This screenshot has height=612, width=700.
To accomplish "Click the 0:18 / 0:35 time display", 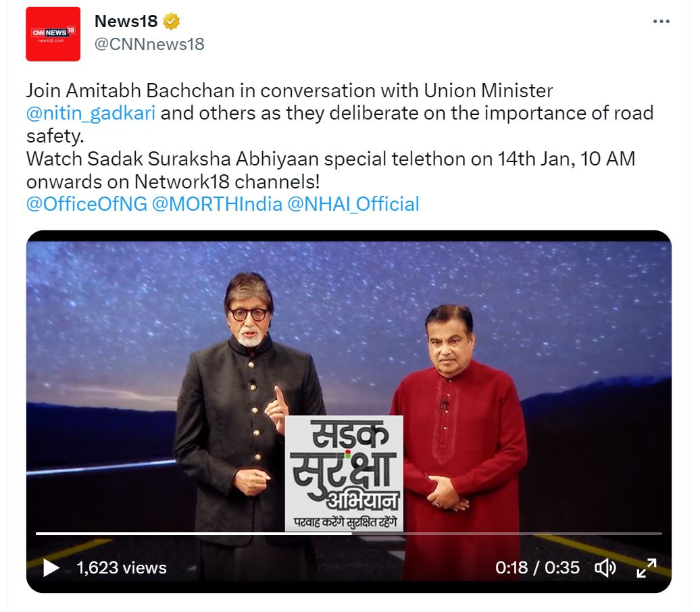I will pos(538,568).
